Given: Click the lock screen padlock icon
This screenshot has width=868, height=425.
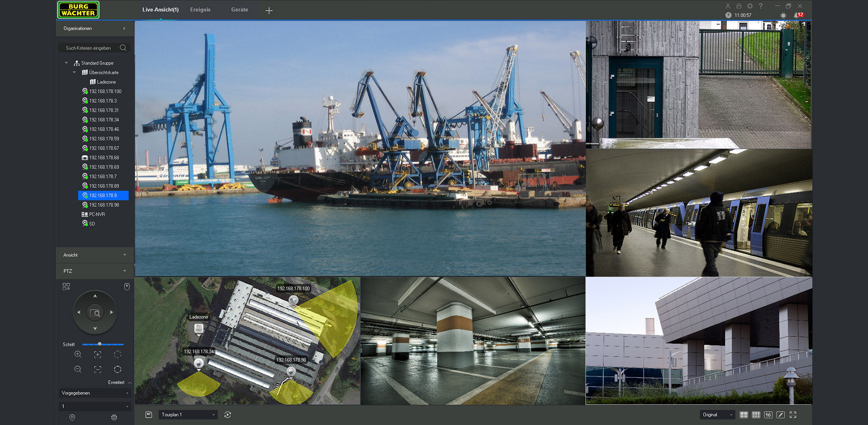Looking at the screenshot, I should pos(739,6).
